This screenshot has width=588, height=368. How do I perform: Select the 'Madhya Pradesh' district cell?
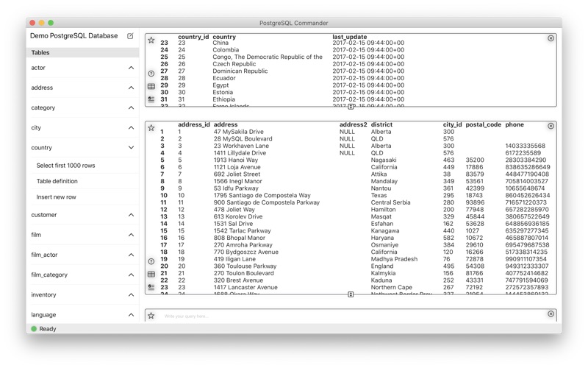click(394, 259)
